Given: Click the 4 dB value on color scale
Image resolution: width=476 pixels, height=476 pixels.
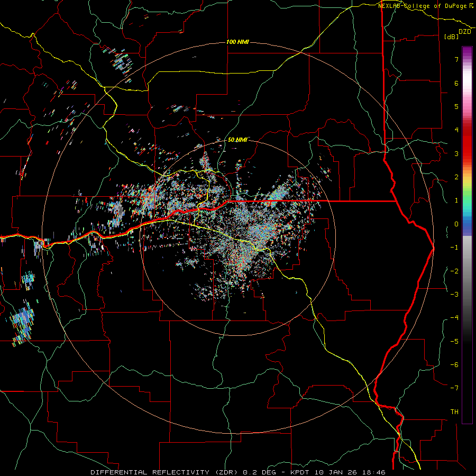Looking at the screenshot, I should coord(456,130).
